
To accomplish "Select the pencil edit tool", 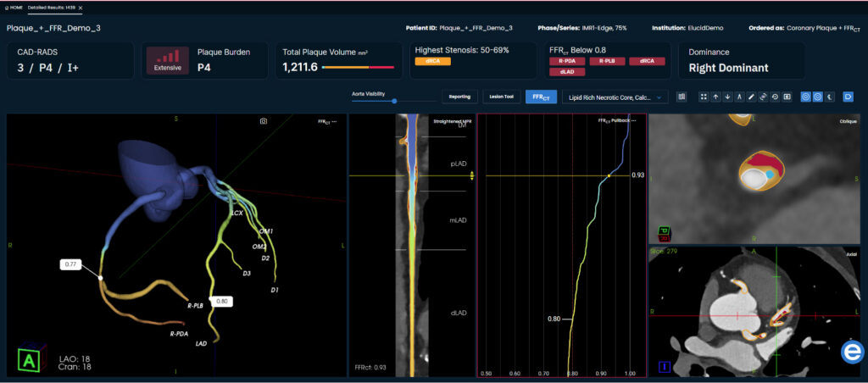I will click(x=751, y=97).
